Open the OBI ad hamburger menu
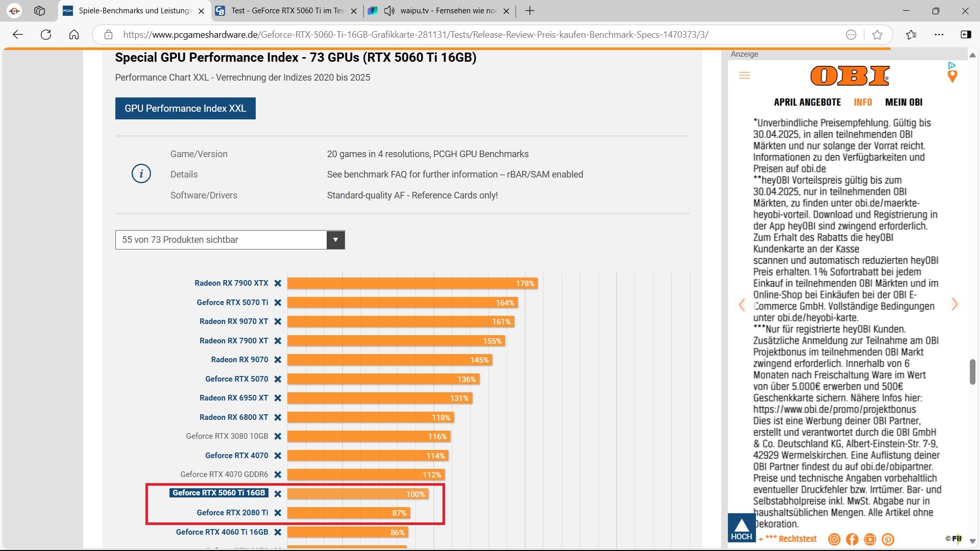This screenshot has width=980, height=551. 744,76
